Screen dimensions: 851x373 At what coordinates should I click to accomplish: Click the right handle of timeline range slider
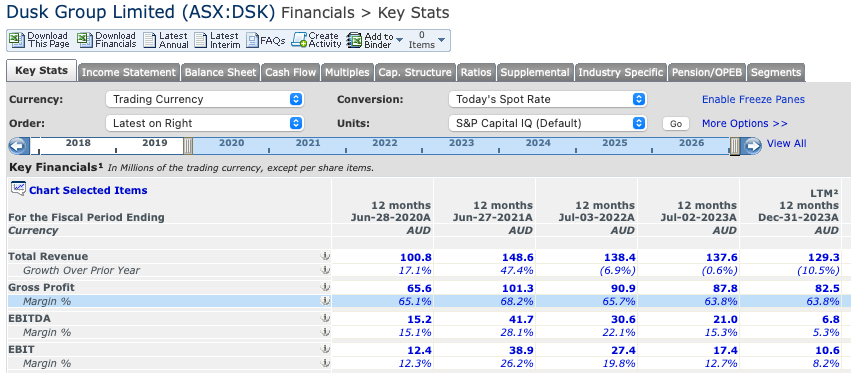point(734,146)
